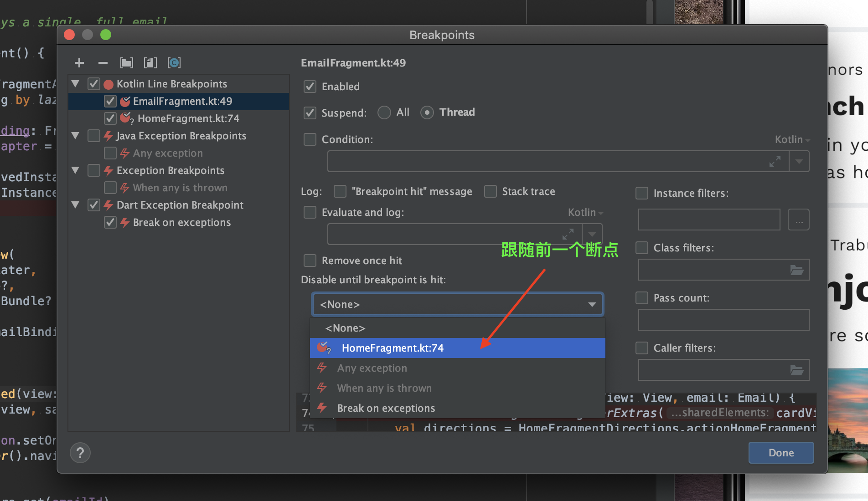Uncheck Break on exceptions checkbox in tree
868x501 pixels.
click(110, 222)
